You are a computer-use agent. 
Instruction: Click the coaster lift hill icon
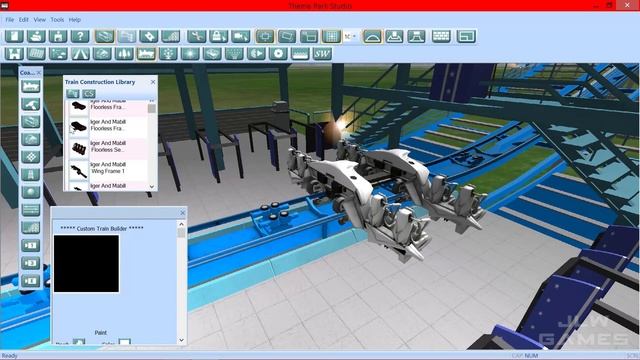pyautogui.click(x=171, y=36)
